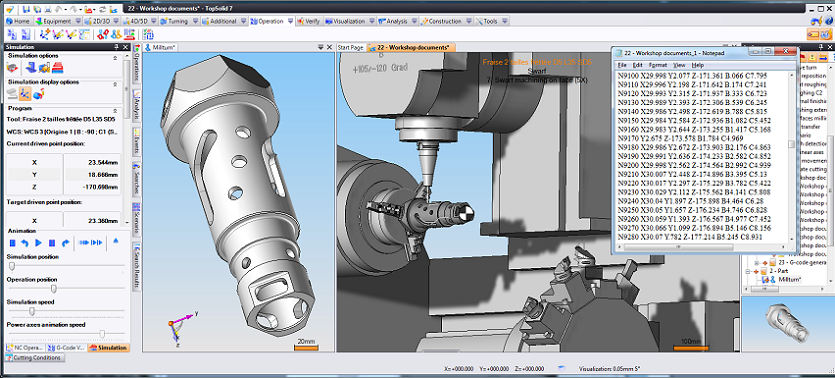Open the Turning tab dropdown arrow

[x=195, y=21]
